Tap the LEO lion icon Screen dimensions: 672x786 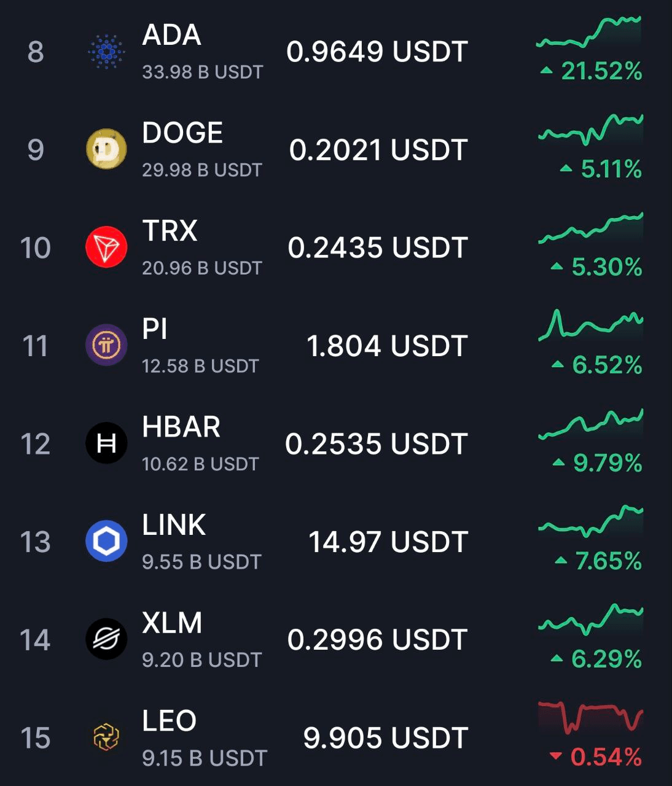point(106,737)
